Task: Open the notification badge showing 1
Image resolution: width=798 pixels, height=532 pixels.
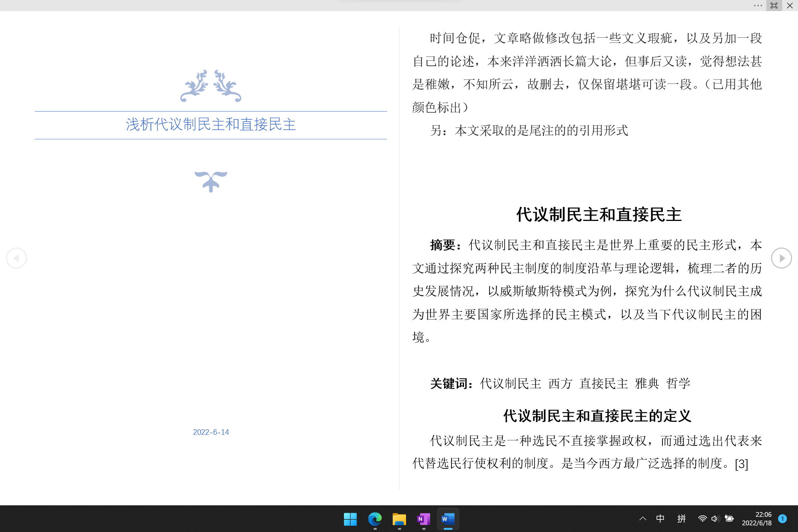Action: coord(782,519)
